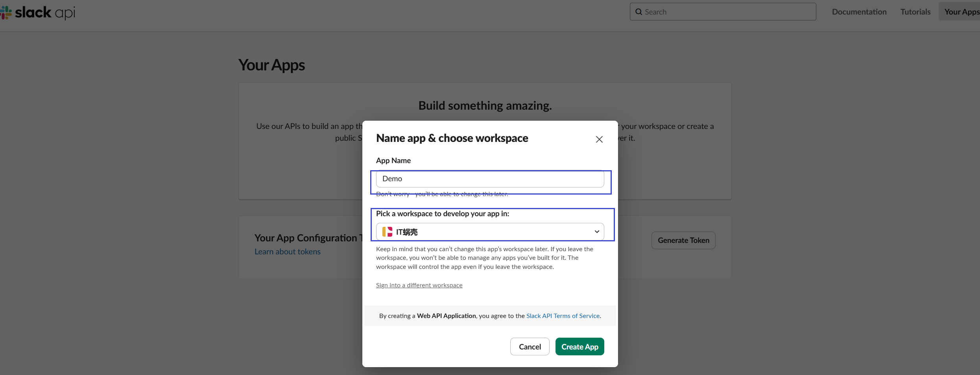This screenshot has height=375, width=980.
Task: Focus the Search input field
Action: [723, 12]
